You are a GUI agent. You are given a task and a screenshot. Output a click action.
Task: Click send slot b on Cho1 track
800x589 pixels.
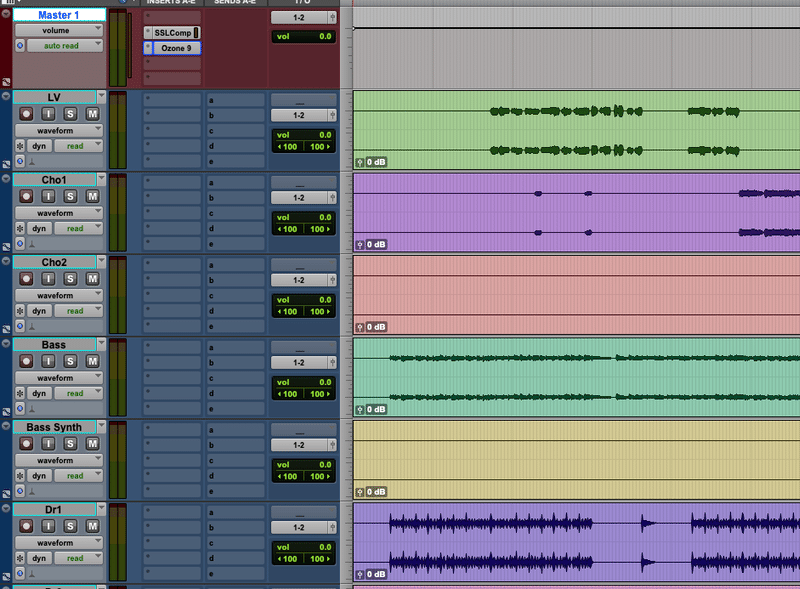236,198
